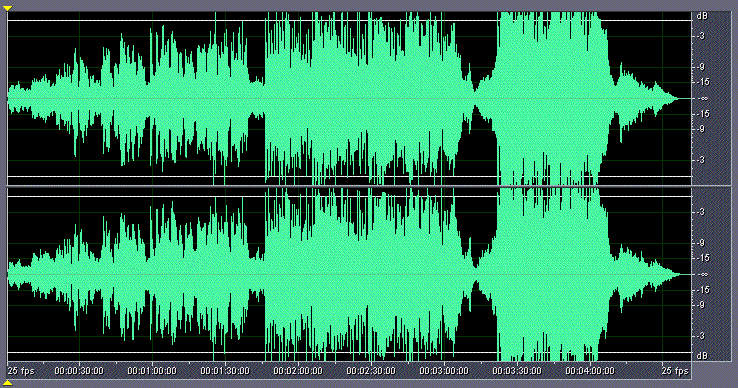Screen dimensions: 738x388
Task: Click the dB label on the upper channel scale
Action: point(702,16)
